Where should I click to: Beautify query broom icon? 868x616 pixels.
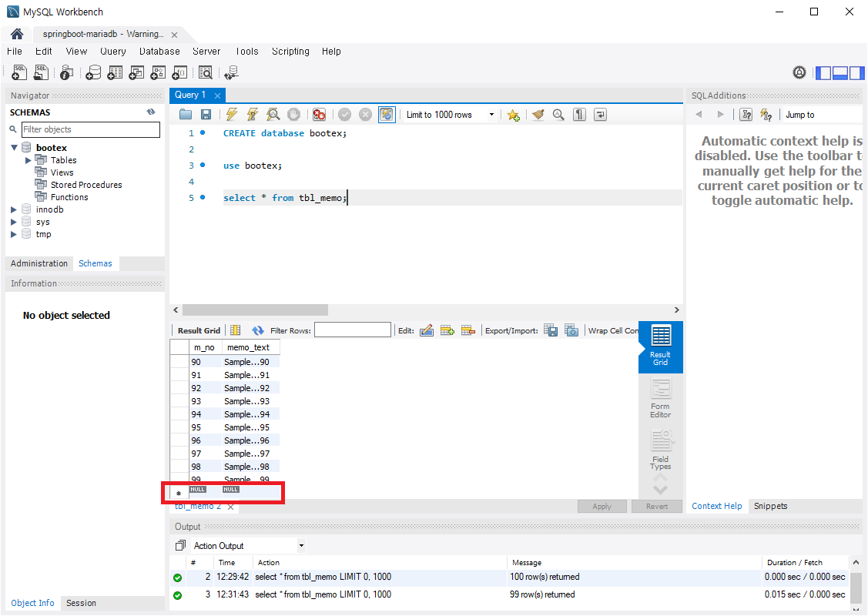538,115
